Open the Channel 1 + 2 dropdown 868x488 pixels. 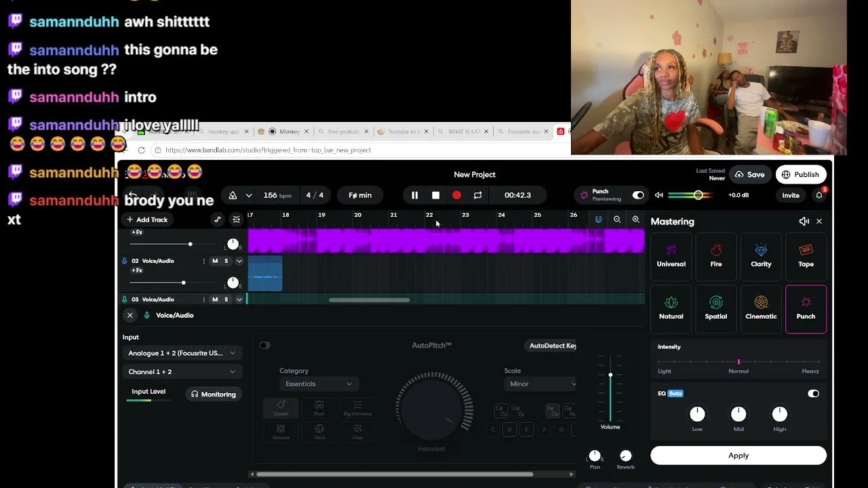click(x=182, y=371)
